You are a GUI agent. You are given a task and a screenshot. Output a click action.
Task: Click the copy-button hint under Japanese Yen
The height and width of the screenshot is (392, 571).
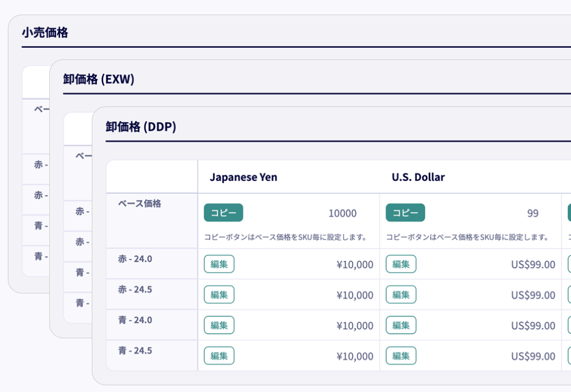(x=285, y=237)
